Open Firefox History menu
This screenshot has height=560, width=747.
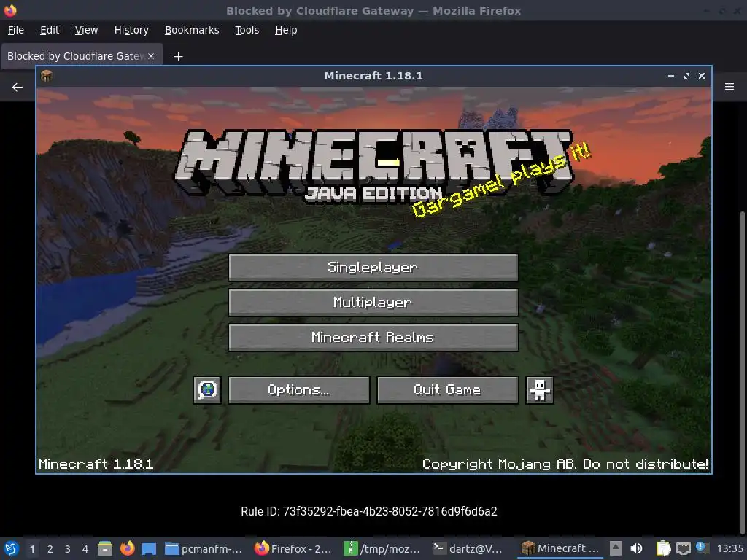pyautogui.click(x=131, y=30)
